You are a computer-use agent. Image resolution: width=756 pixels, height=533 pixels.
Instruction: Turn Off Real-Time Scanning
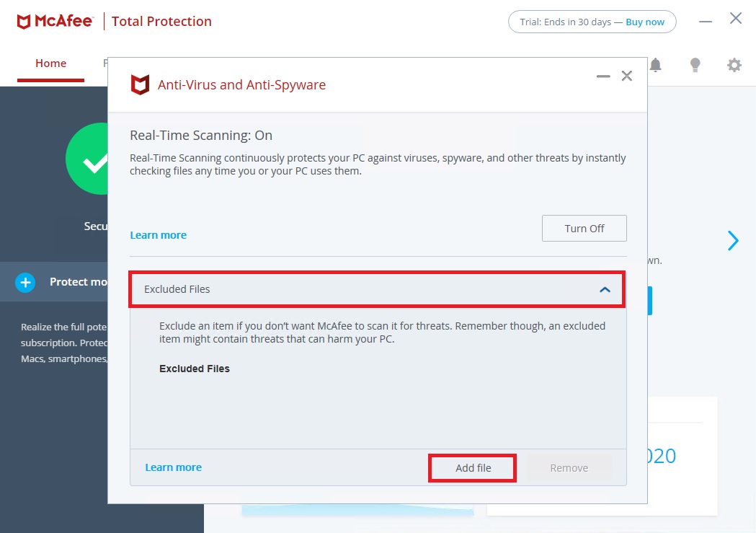(x=584, y=228)
